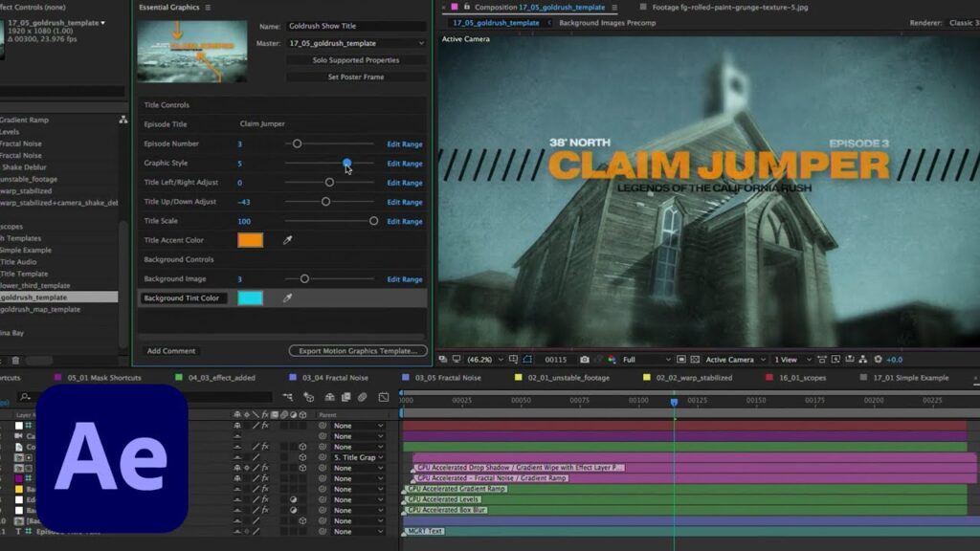Open the Essential Graphics panel menu icon
This screenshot has width=980, height=551.
tap(208, 8)
